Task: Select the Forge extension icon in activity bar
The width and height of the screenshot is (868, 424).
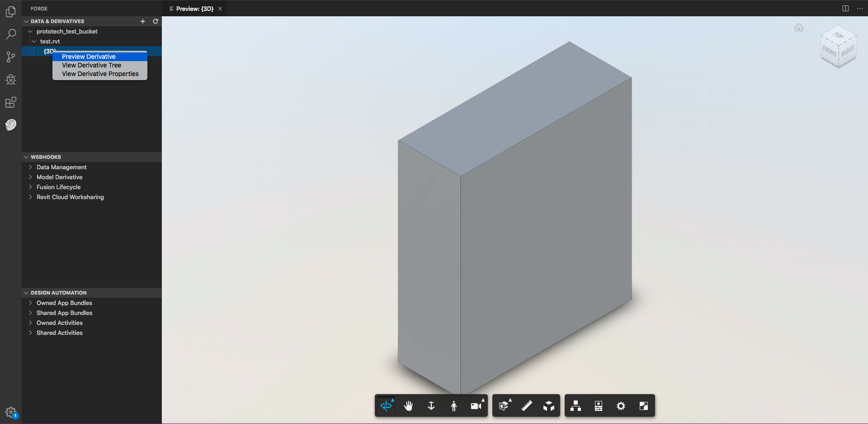Action: 11,124
